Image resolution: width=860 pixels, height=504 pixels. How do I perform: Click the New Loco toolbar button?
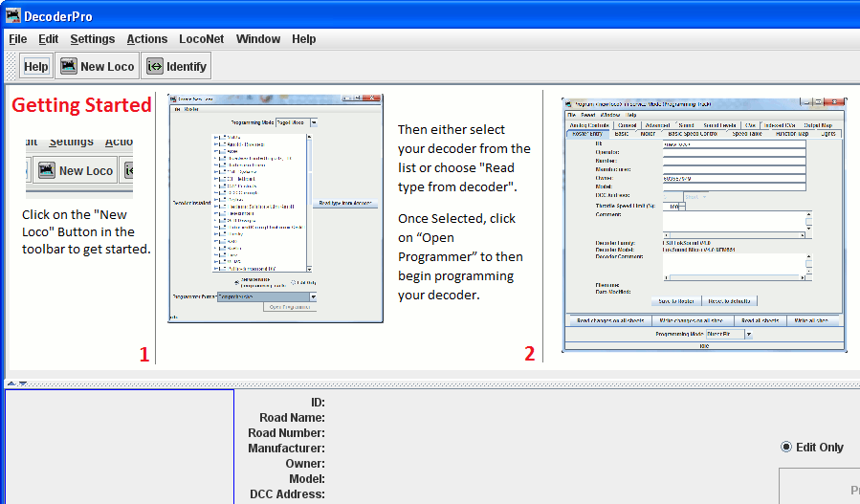click(x=97, y=66)
